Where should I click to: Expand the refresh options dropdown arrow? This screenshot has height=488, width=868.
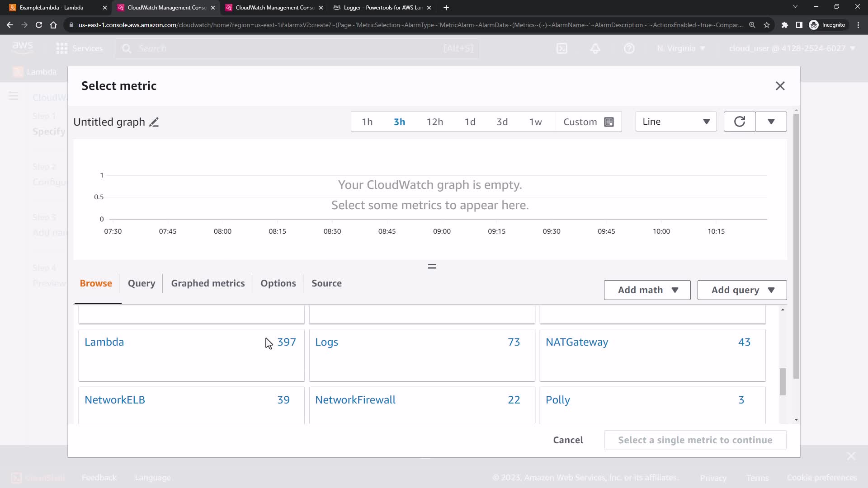(x=771, y=122)
